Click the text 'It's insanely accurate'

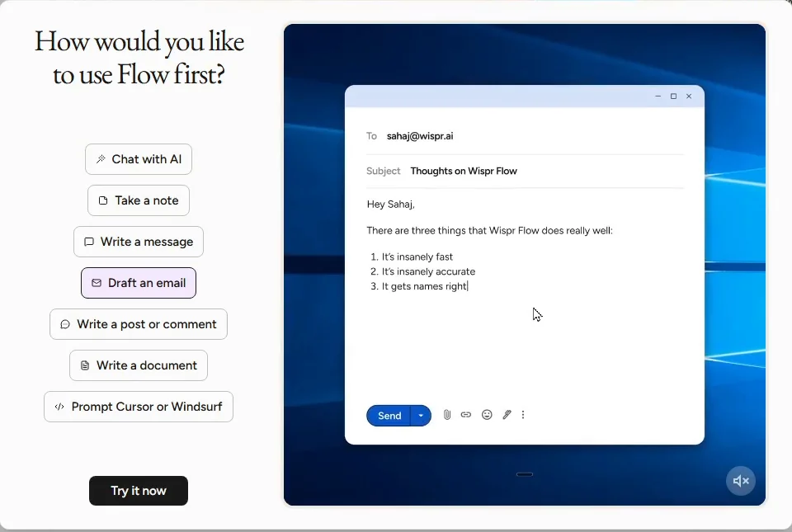pyautogui.click(x=428, y=271)
